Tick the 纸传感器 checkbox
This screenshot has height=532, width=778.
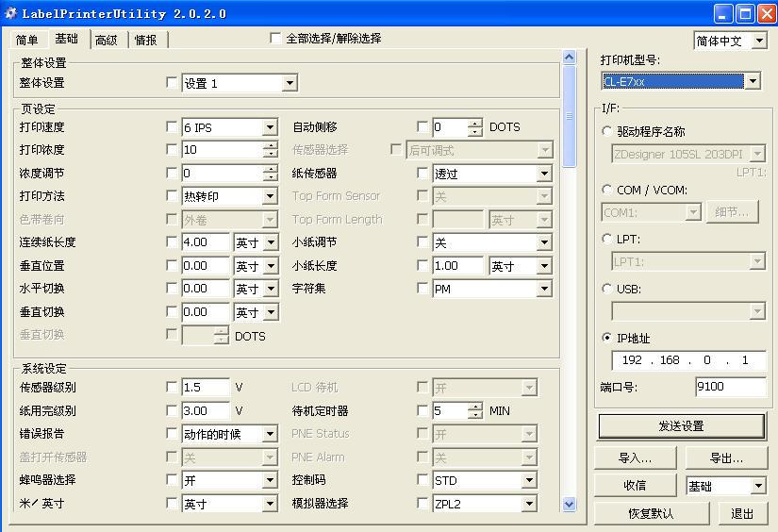click(422, 173)
